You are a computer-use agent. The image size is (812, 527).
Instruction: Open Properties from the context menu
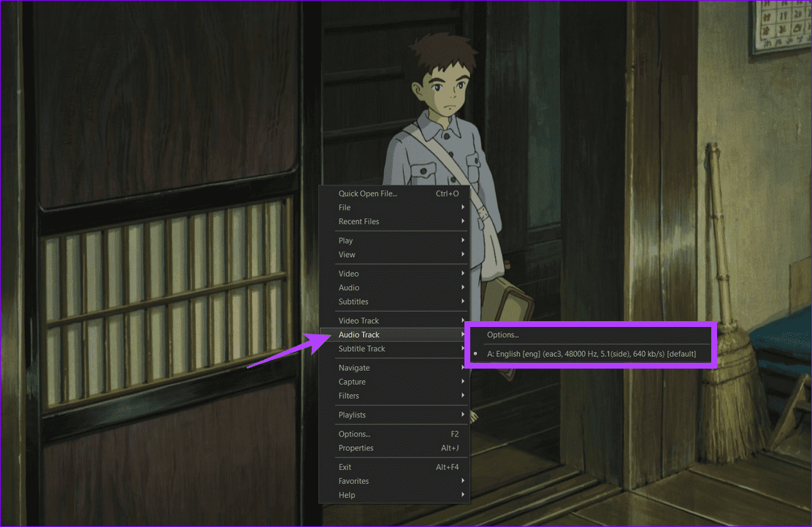pos(394,448)
